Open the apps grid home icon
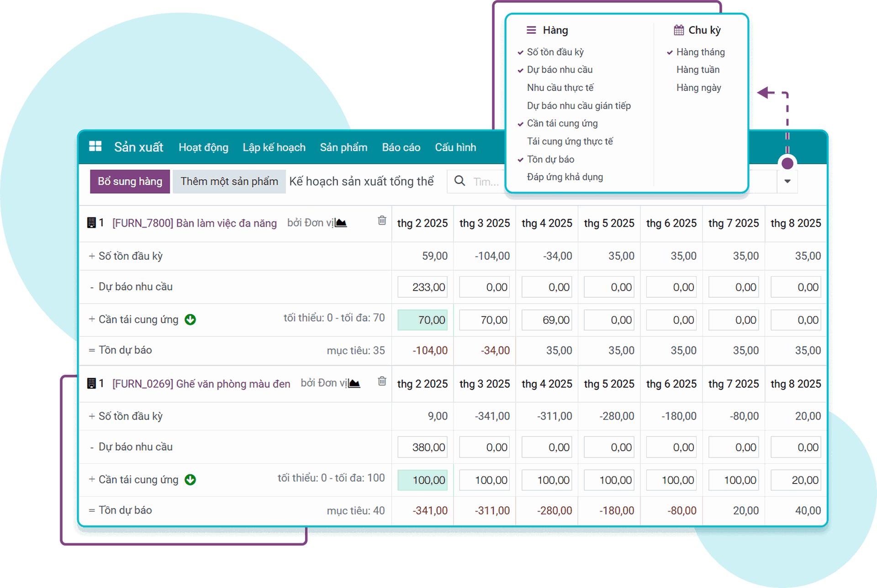The width and height of the screenshot is (877, 588). [95, 147]
